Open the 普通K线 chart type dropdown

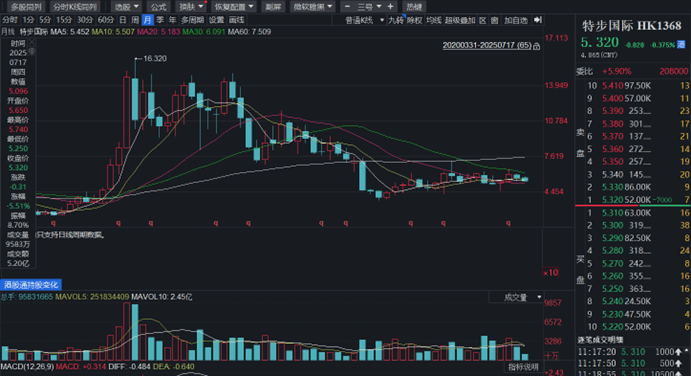(364, 20)
